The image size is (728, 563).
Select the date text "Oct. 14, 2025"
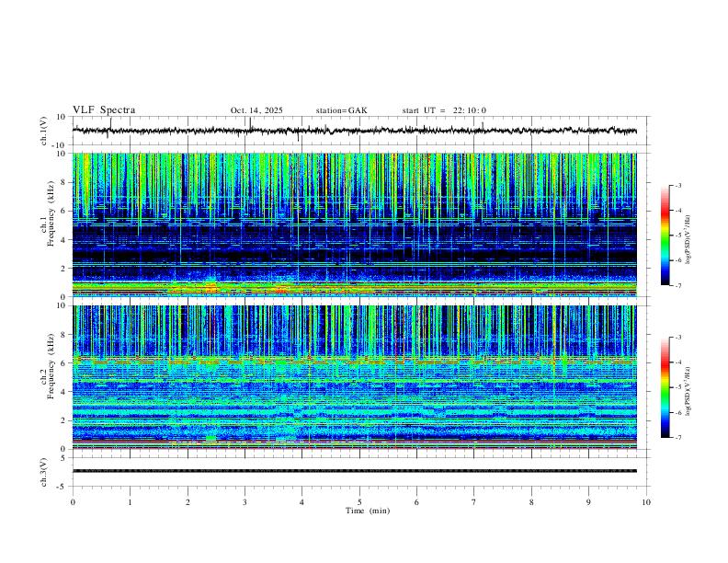(x=256, y=110)
